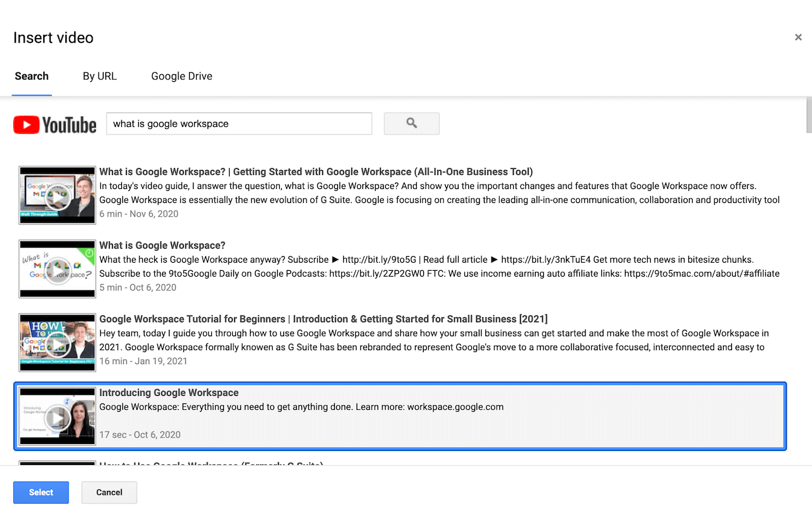Open the Google Drive tab
Image resolution: width=812 pixels, height=517 pixels.
coord(181,76)
